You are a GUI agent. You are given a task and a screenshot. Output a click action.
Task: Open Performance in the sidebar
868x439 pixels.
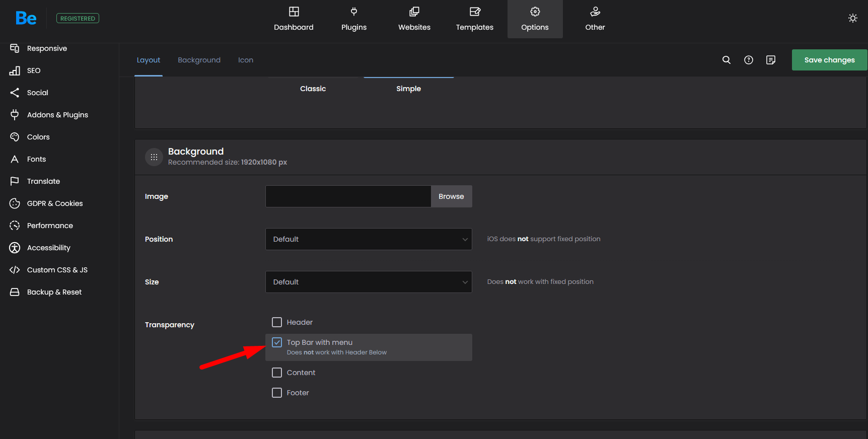pyautogui.click(x=50, y=226)
